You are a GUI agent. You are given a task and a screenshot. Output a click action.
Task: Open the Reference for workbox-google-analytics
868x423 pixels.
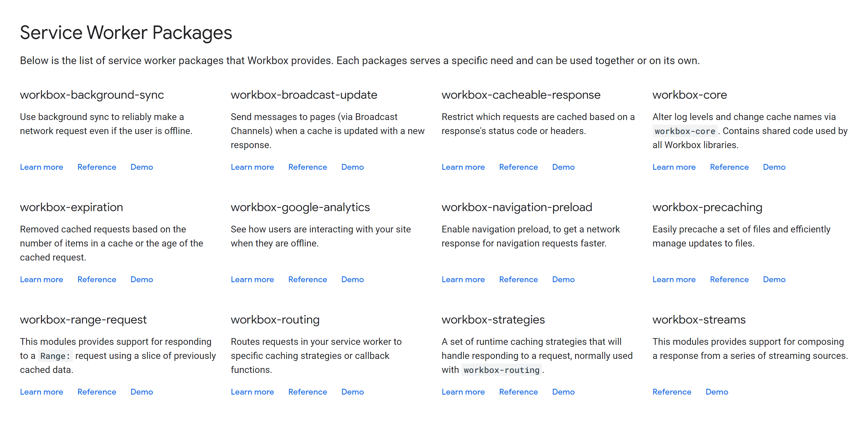coord(307,280)
